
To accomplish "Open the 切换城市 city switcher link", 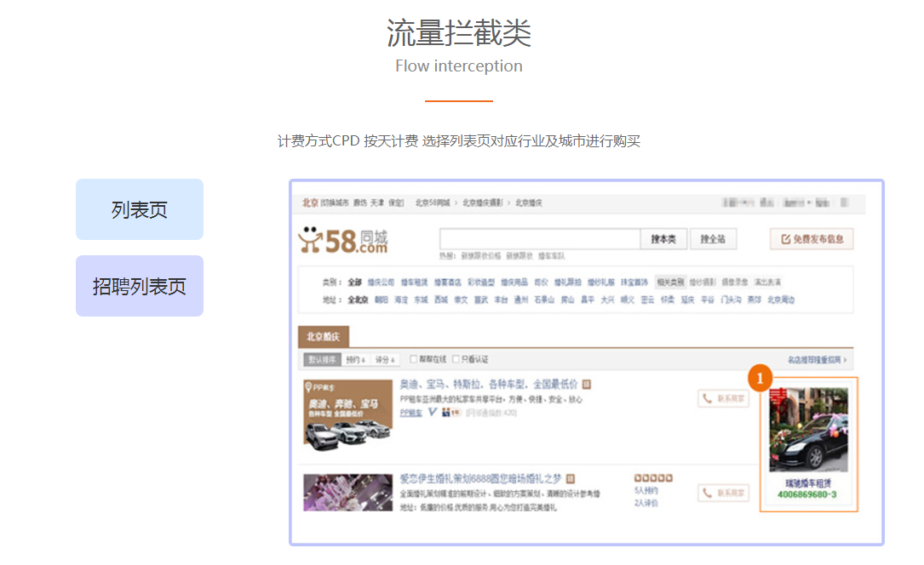I will click(x=335, y=203).
